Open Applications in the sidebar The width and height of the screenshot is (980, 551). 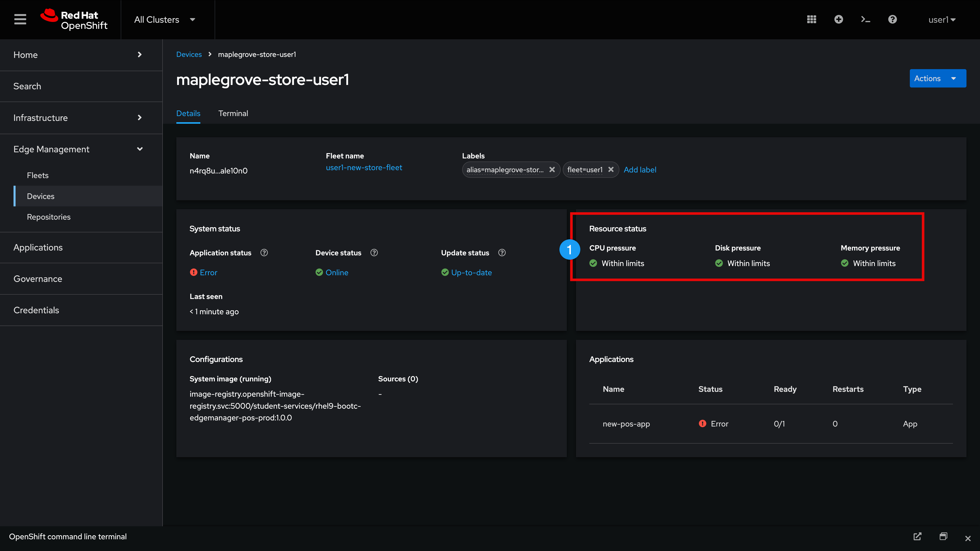[81, 247]
